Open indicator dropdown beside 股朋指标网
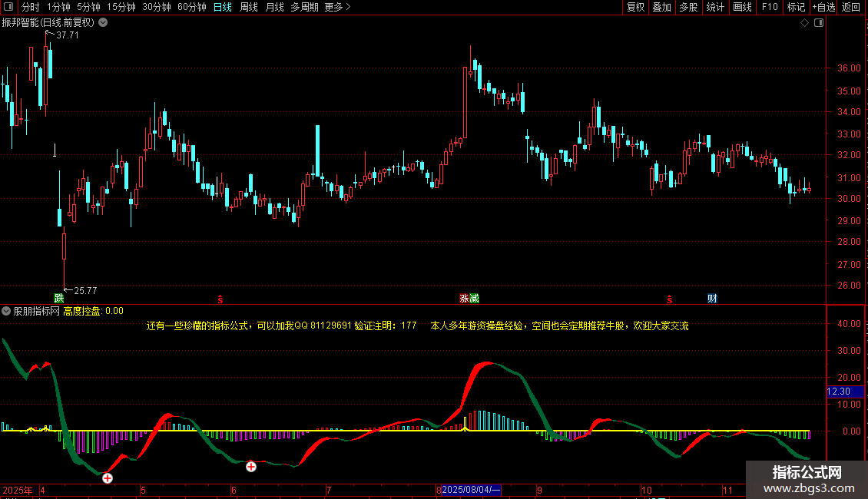Viewport: 868px width, 499px height. (x=6, y=311)
